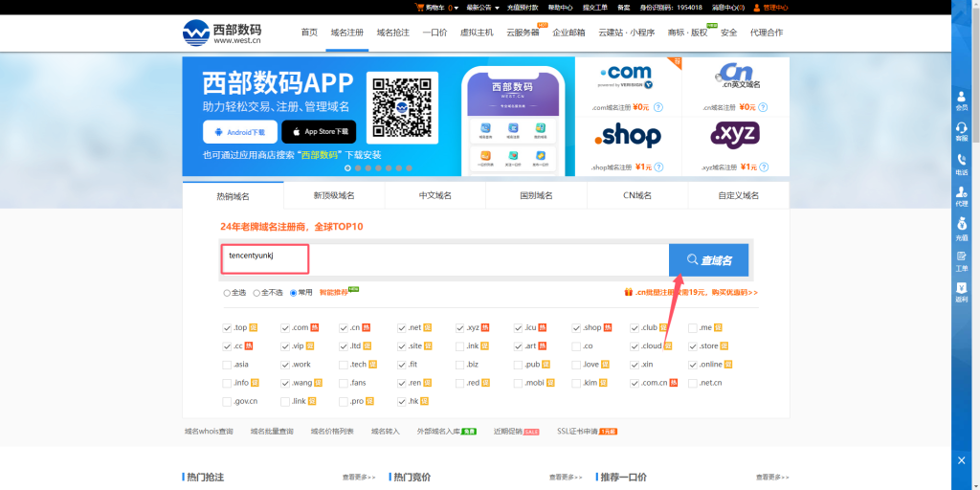
Task: Open the 工单 ticket icon in sidebar
Action: pos(961,261)
